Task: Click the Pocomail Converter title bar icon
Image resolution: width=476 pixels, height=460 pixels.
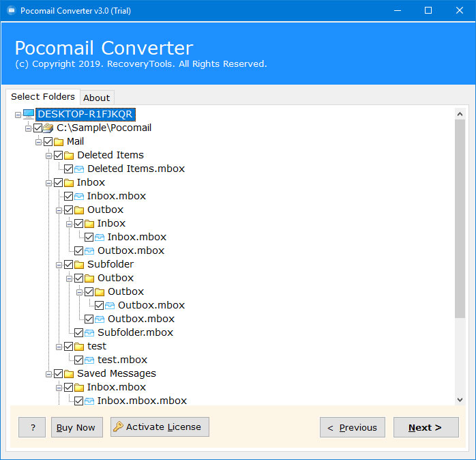Action: tap(11, 11)
